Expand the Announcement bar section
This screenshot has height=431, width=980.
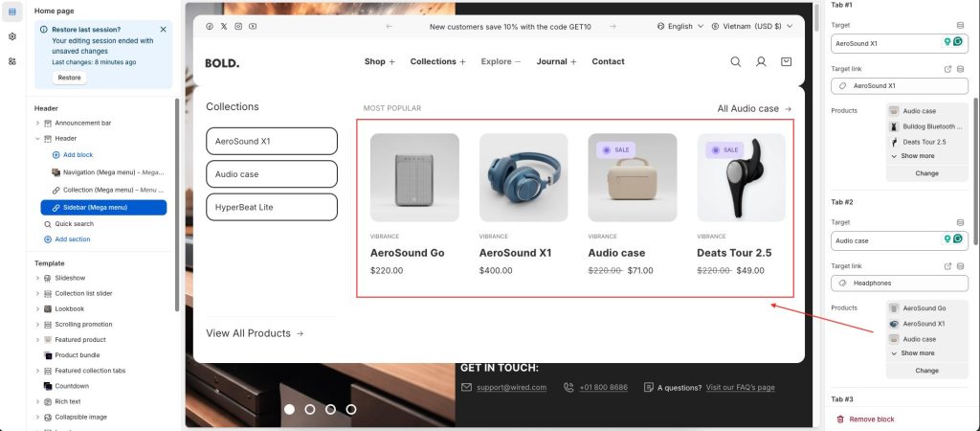click(37, 123)
